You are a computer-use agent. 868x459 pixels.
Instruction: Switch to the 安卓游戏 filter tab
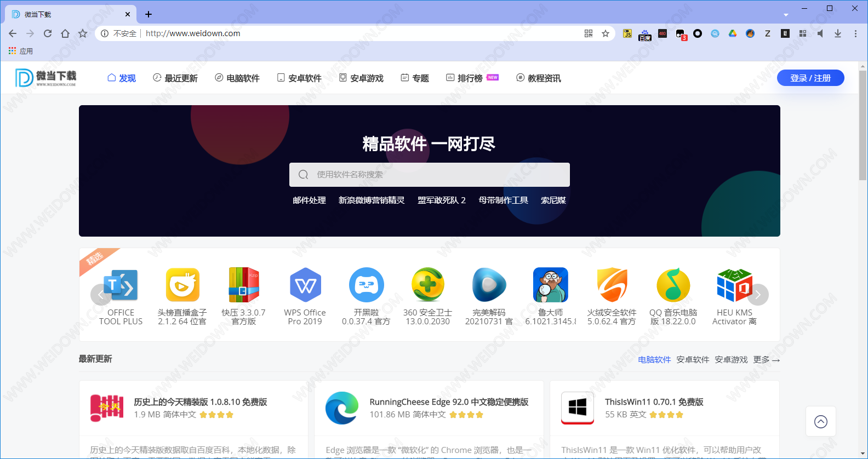pos(731,360)
